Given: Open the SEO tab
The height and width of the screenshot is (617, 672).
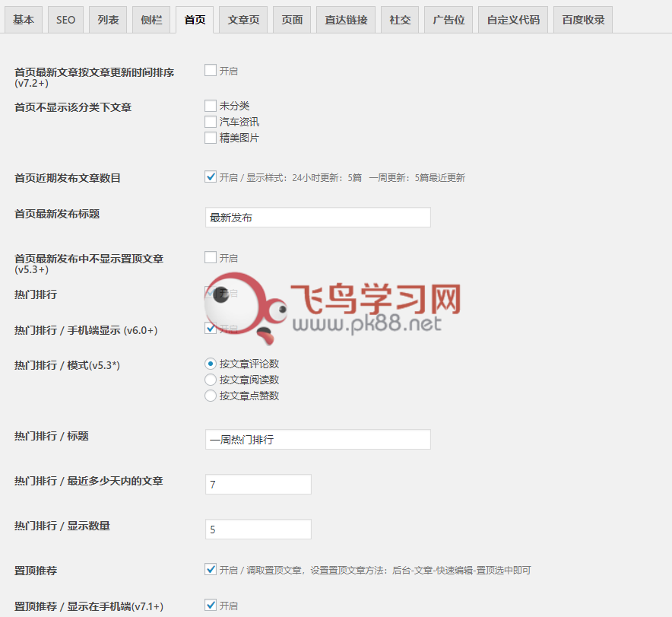Looking at the screenshot, I should [x=66, y=20].
